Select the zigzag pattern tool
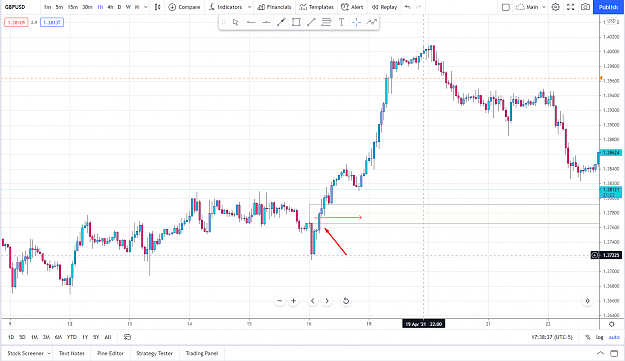625x361 pixels. click(371, 22)
